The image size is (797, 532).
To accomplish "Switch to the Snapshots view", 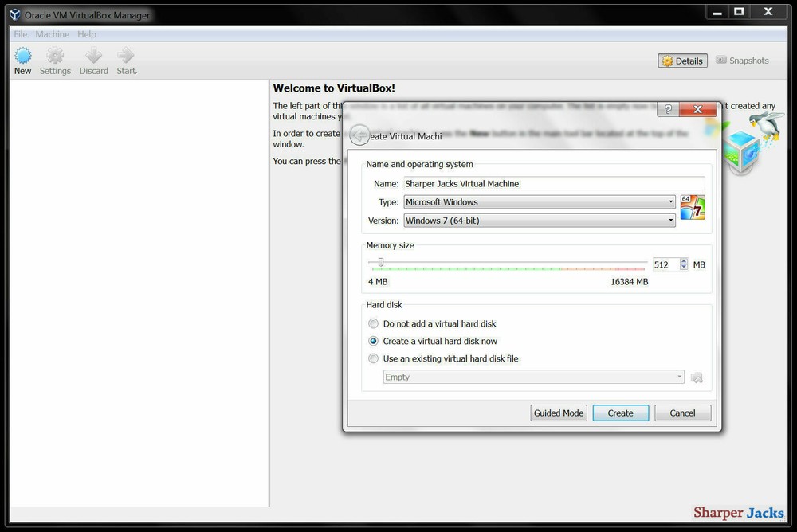I will coord(742,60).
